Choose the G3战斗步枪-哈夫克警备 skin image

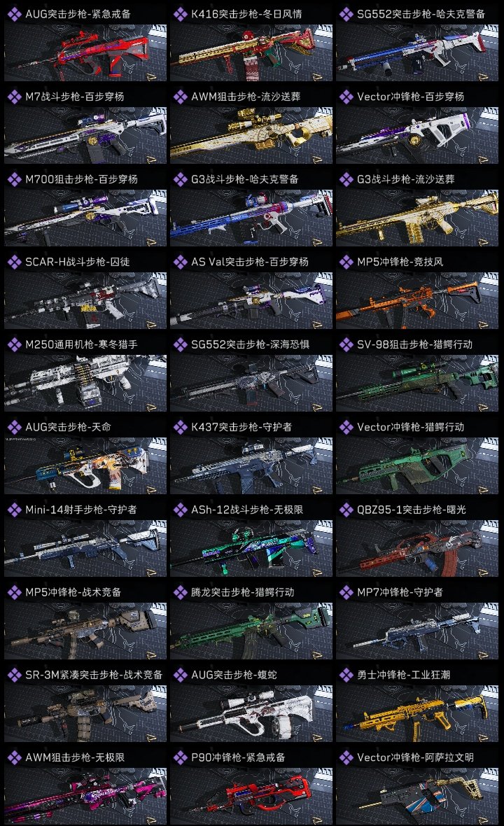251,218
